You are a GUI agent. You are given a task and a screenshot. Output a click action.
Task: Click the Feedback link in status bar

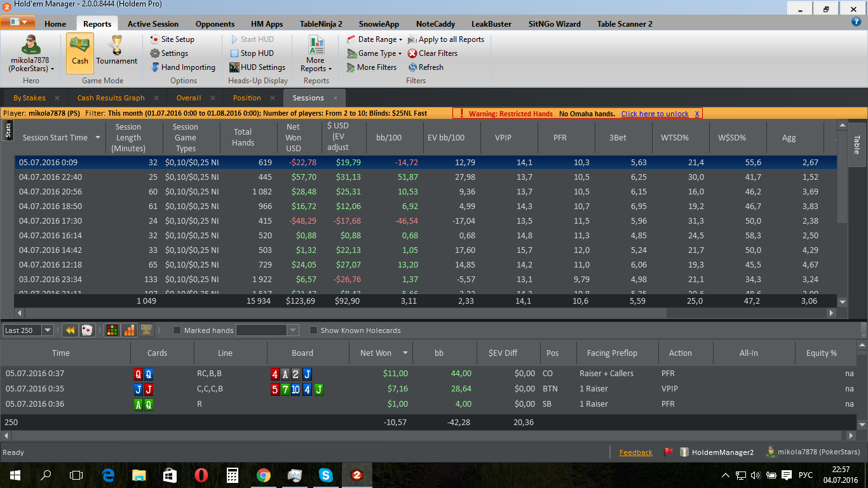click(635, 452)
